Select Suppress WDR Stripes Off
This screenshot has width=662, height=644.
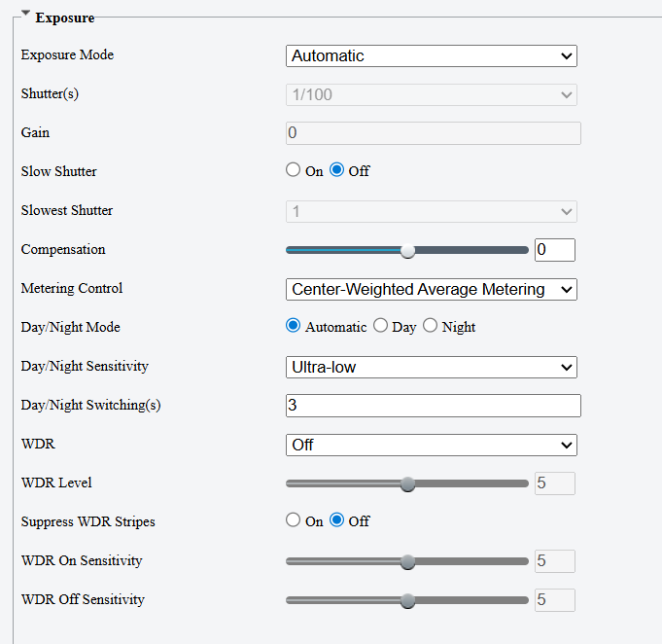point(337,520)
